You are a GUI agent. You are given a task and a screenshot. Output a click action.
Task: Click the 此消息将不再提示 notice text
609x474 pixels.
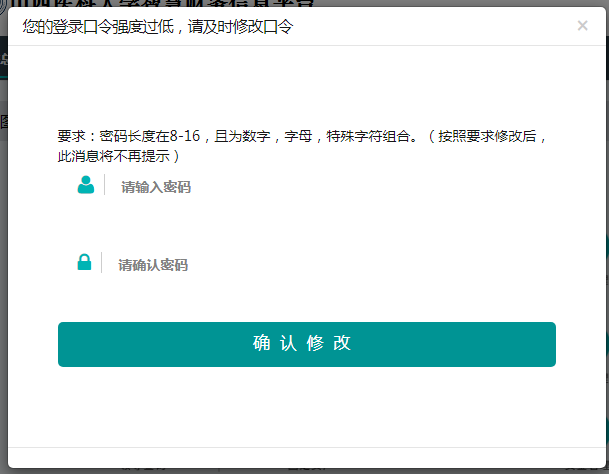(118, 156)
